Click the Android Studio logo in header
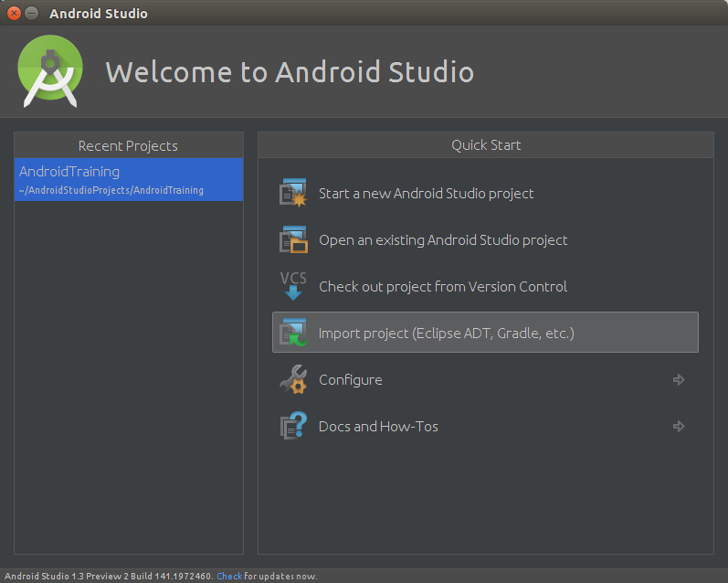 [x=50, y=71]
